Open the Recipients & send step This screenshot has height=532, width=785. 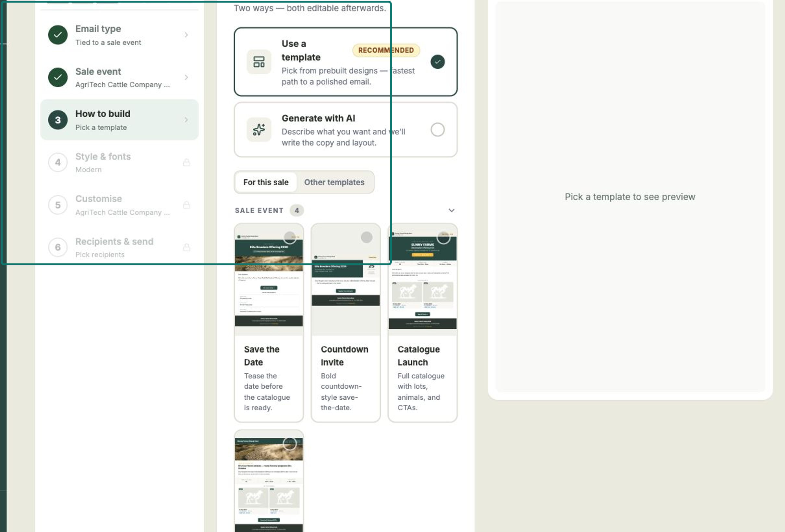pyautogui.click(x=119, y=248)
